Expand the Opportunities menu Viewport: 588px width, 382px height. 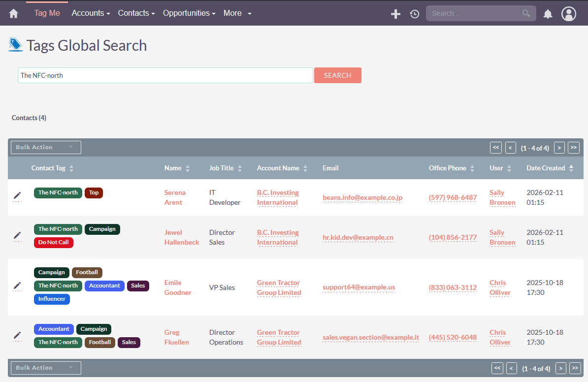coord(189,13)
